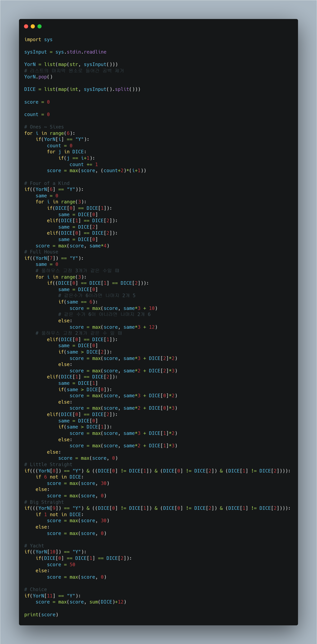Click the '# Four of a Kind' comment
Screen dimensions: 317x644
[47, 183]
